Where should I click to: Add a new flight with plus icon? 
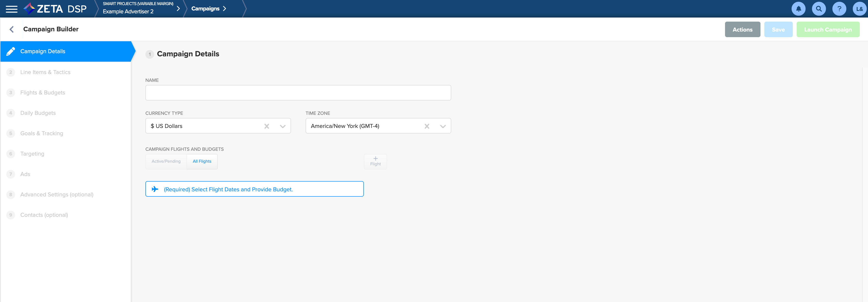(375, 161)
